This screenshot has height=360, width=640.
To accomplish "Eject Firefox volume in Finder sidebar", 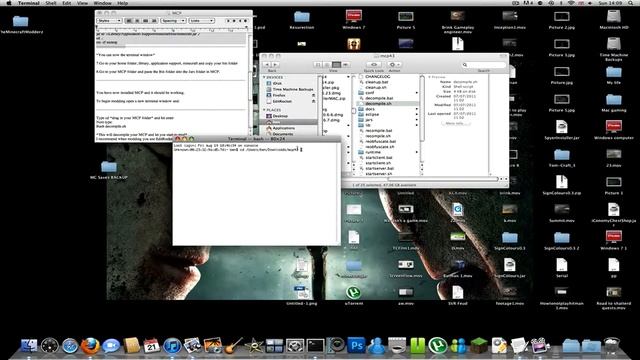I will click(x=313, y=95).
